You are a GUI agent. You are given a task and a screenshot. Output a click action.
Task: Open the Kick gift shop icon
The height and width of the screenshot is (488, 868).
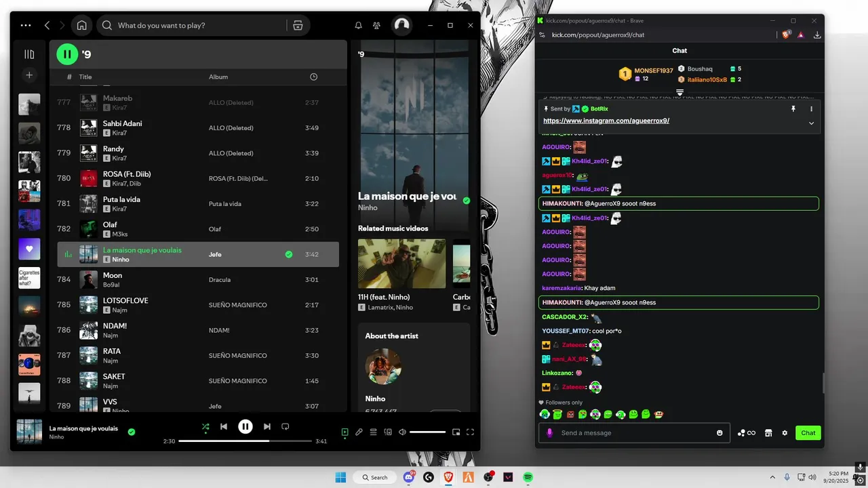[768, 432]
